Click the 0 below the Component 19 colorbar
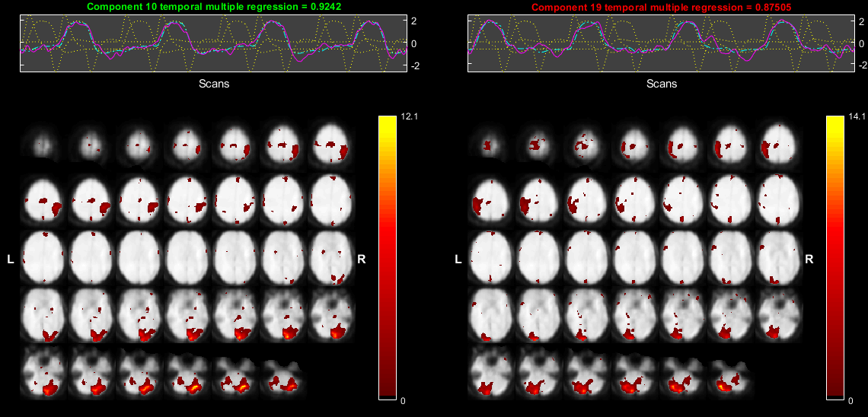Image resolution: width=868 pixels, height=417 pixels. [x=850, y=401]
